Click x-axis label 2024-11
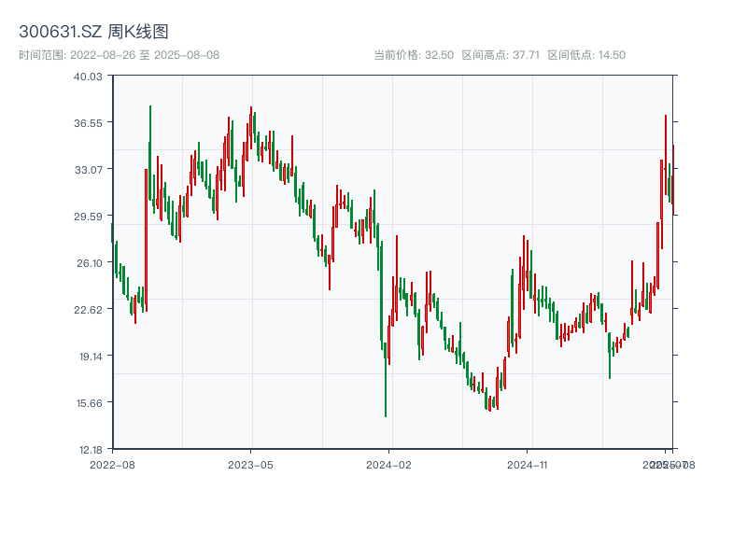The width and height of the screenshot is (747, 560). tap(527, 465)
